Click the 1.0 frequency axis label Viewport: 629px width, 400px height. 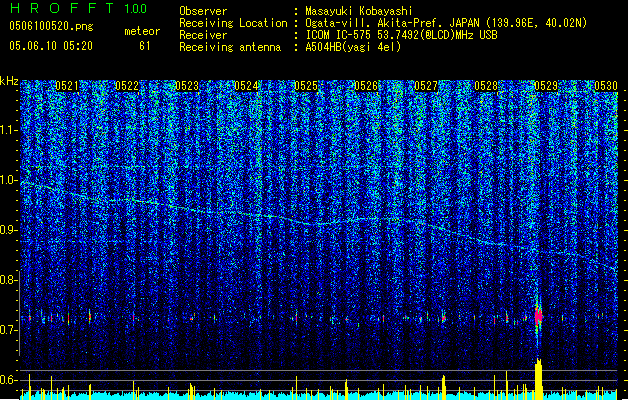[x=9, y=181]
